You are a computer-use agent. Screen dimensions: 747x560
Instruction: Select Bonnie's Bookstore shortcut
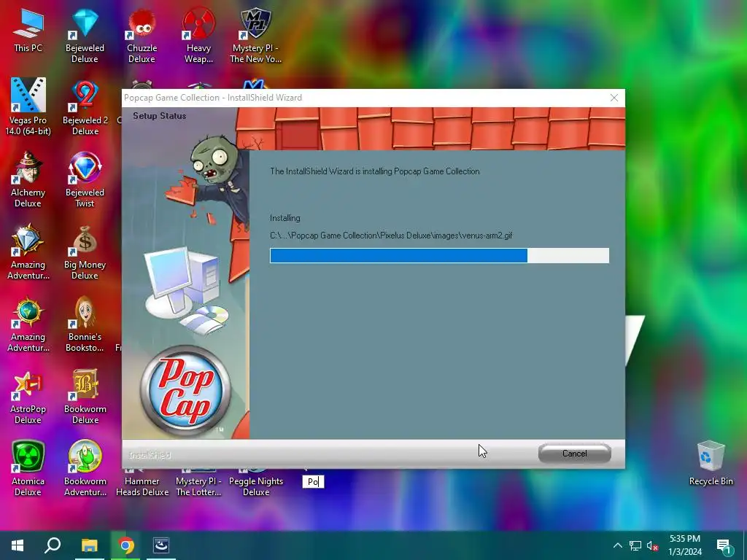(x=85, y=324)
